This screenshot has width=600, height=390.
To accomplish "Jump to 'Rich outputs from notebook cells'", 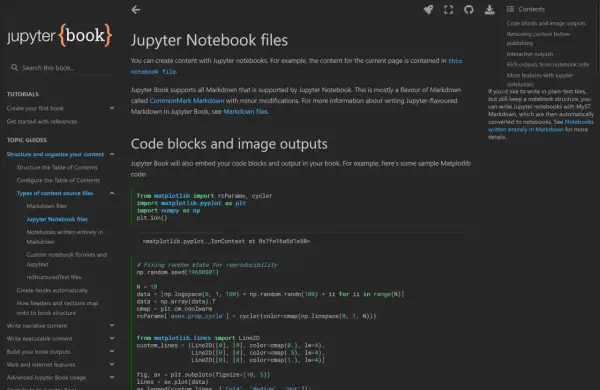I will point(548,65).
